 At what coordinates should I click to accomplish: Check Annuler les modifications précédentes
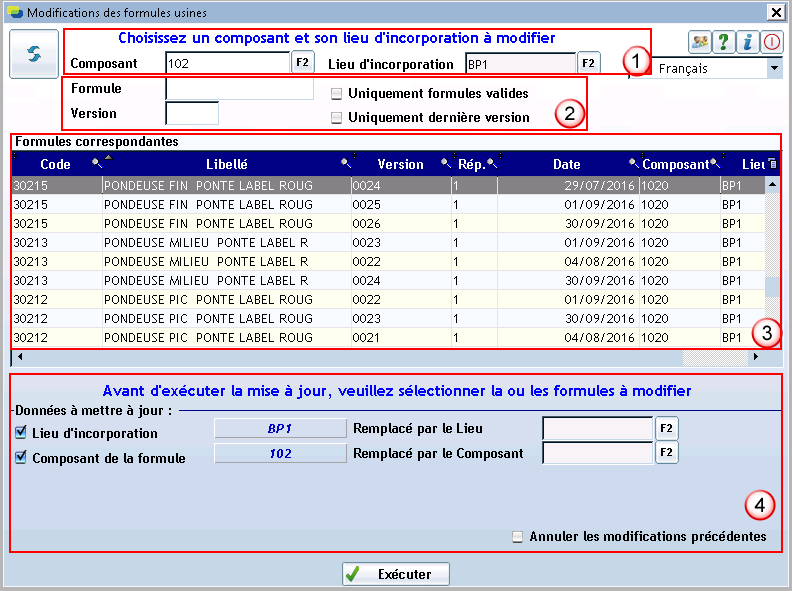pyautogui.click(x=517, y=536)
